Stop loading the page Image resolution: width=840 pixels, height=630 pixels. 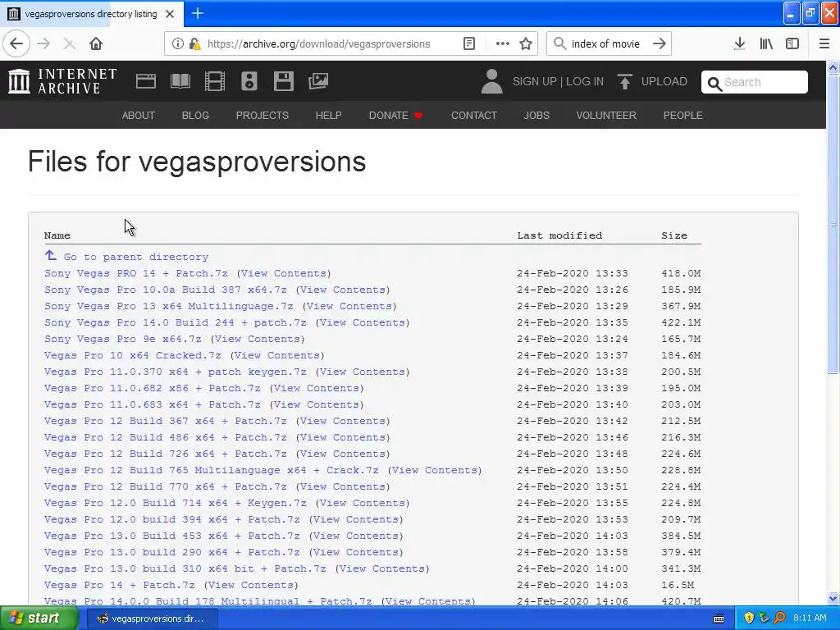click(x=69, y=43)
